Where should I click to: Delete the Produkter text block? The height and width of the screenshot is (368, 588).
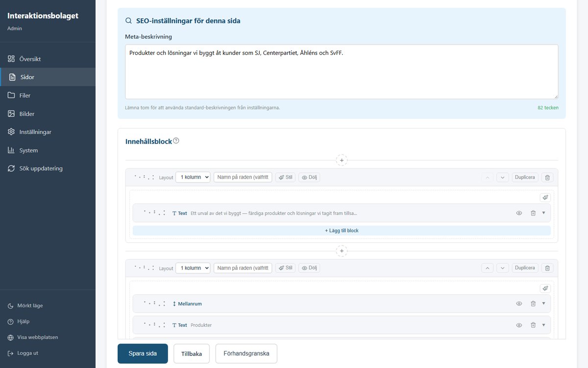[x=533, y=325]
